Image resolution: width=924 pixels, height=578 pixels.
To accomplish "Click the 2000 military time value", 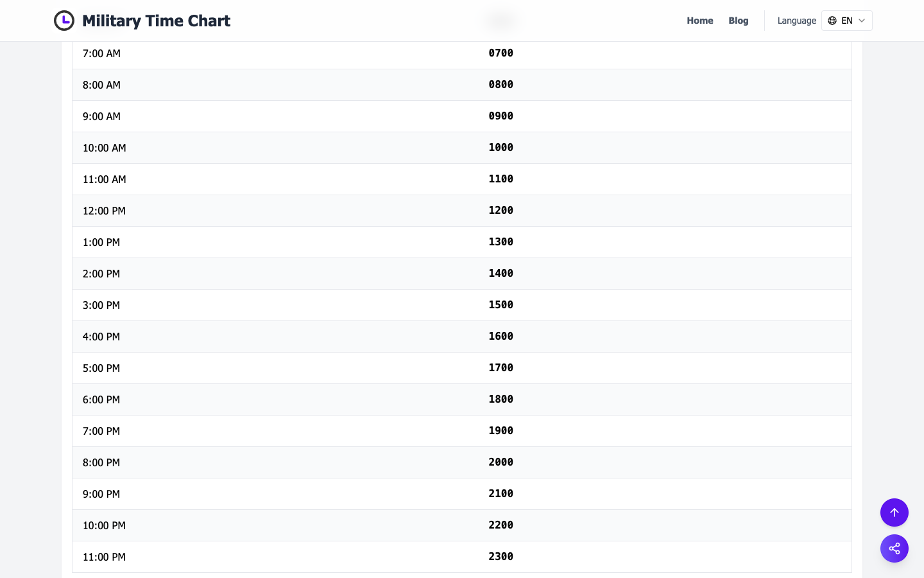I will 501,462.
